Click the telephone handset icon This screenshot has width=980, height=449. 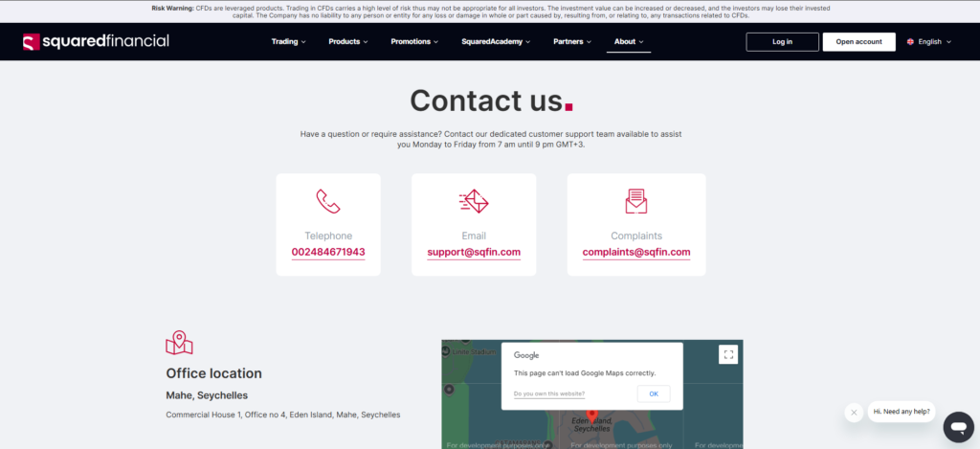(x=328, y=201)
